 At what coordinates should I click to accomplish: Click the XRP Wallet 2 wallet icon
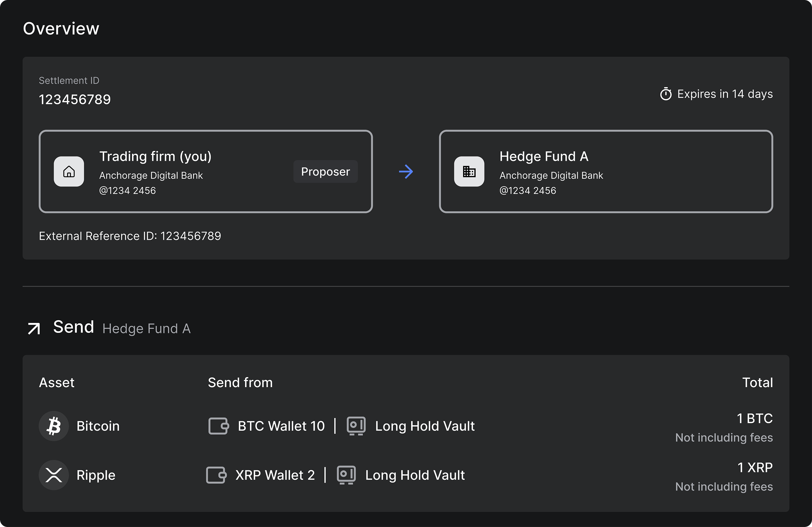tap(216, 475)
